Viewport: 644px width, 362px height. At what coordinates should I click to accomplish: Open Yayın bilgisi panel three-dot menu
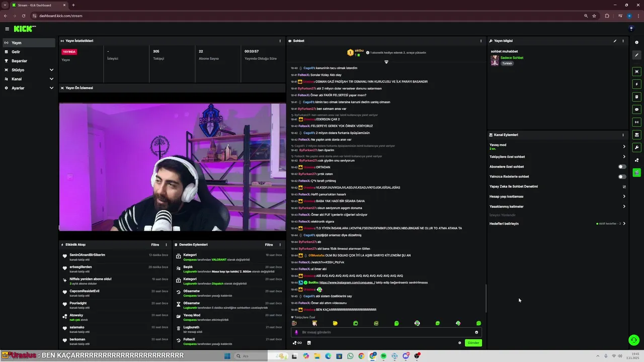coord(623,41)
